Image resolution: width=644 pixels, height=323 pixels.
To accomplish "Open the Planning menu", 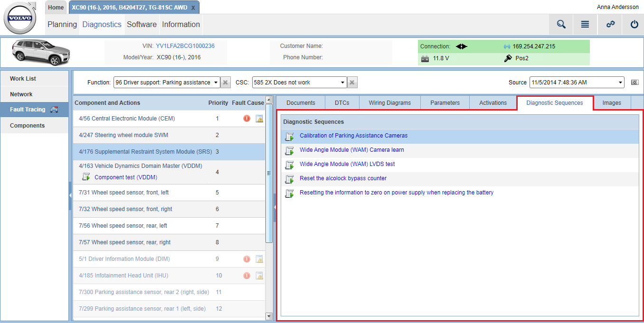I will click(62, 24).
